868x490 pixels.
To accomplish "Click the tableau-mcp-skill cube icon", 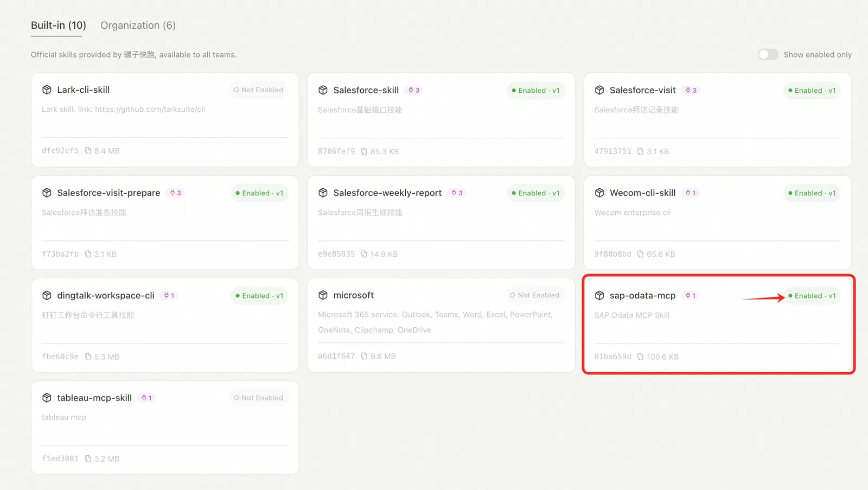I will point(47,398).
